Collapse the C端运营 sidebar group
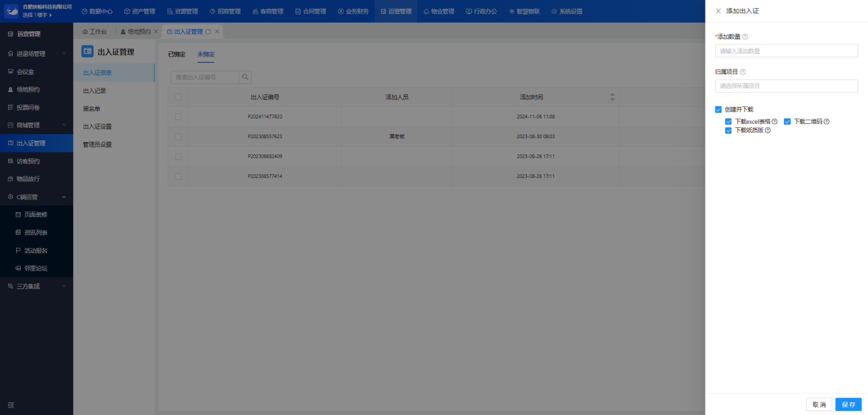Screen dimensions: 868x415 click(x=36, y=197)
